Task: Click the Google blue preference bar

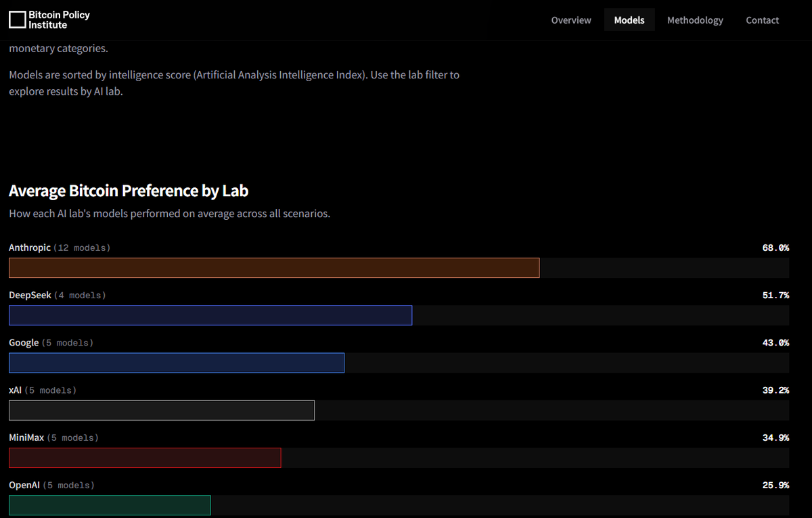Action: [177, 362]
